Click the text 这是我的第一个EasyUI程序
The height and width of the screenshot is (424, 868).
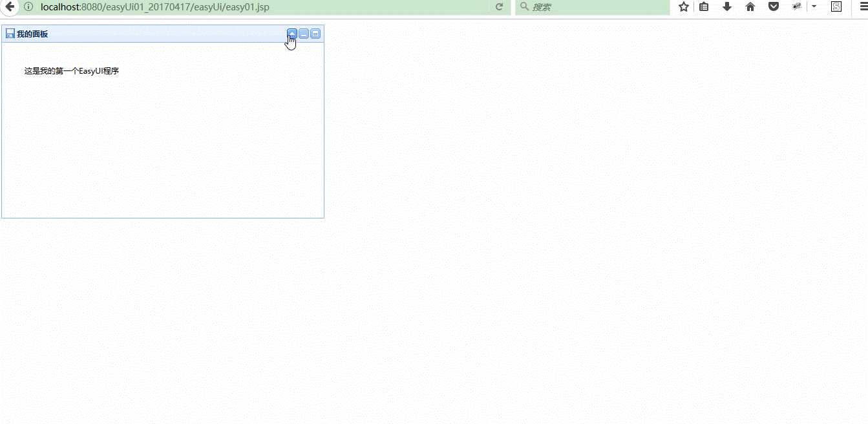click(72, 71)
